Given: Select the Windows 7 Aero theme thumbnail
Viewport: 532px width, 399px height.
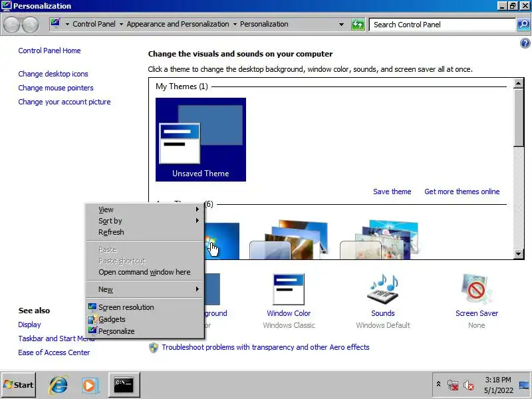Looking at the screenshot, I should 222,241.
